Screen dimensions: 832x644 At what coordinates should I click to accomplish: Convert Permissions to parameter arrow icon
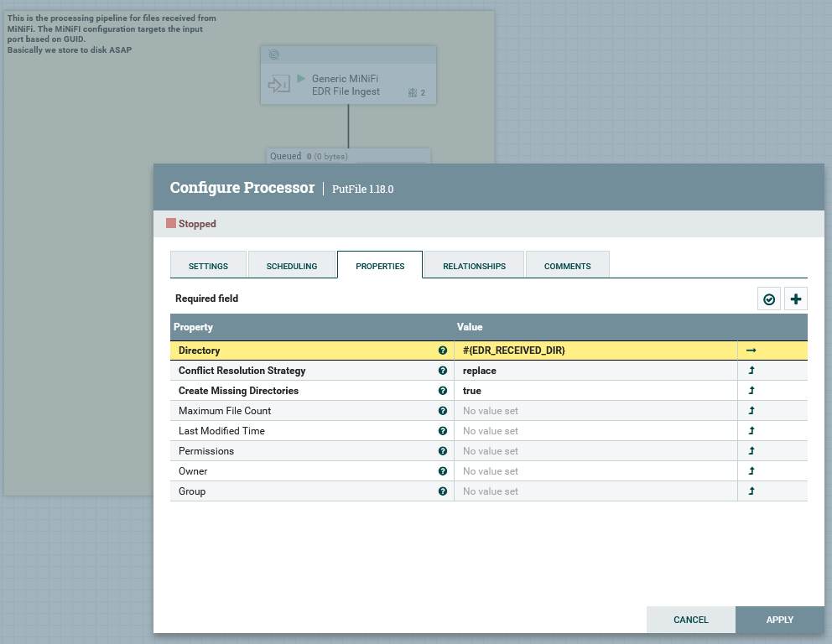click(751, 451)
